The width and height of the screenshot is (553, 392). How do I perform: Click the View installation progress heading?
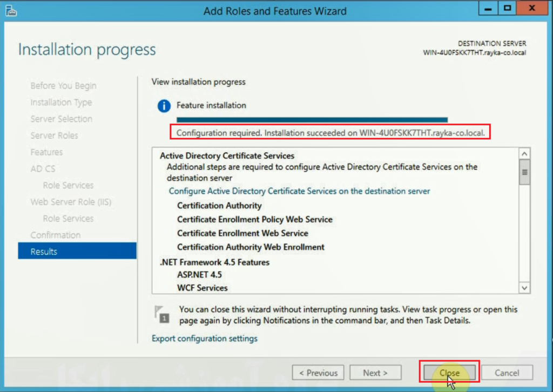tap(199, 82)
